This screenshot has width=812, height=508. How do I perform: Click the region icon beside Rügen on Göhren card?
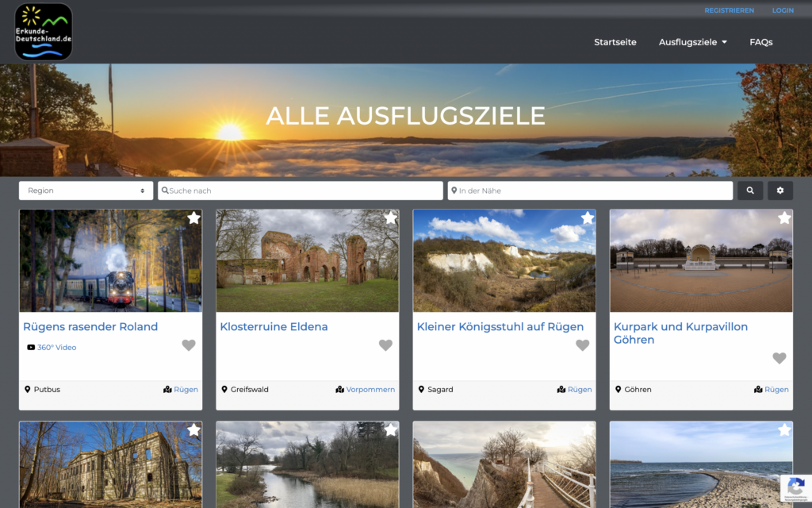click(758, 389)
